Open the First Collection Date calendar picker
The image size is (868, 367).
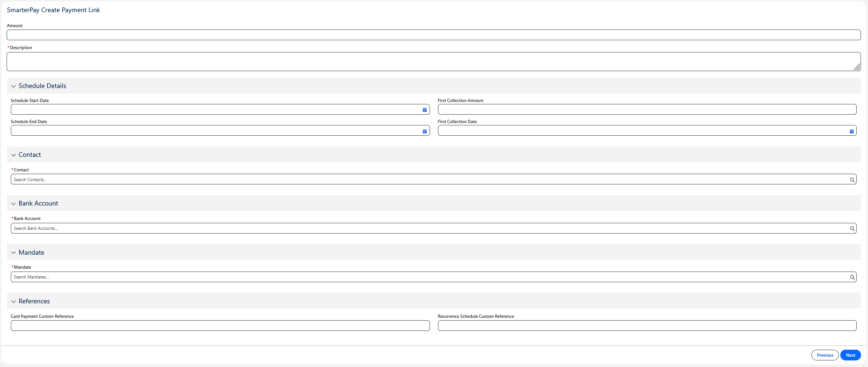pos(851,131)
